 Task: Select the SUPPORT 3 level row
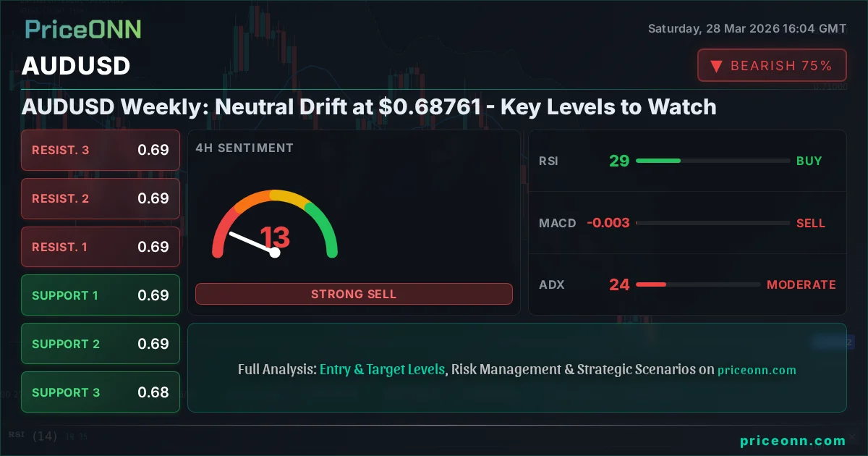coord(100,392)
